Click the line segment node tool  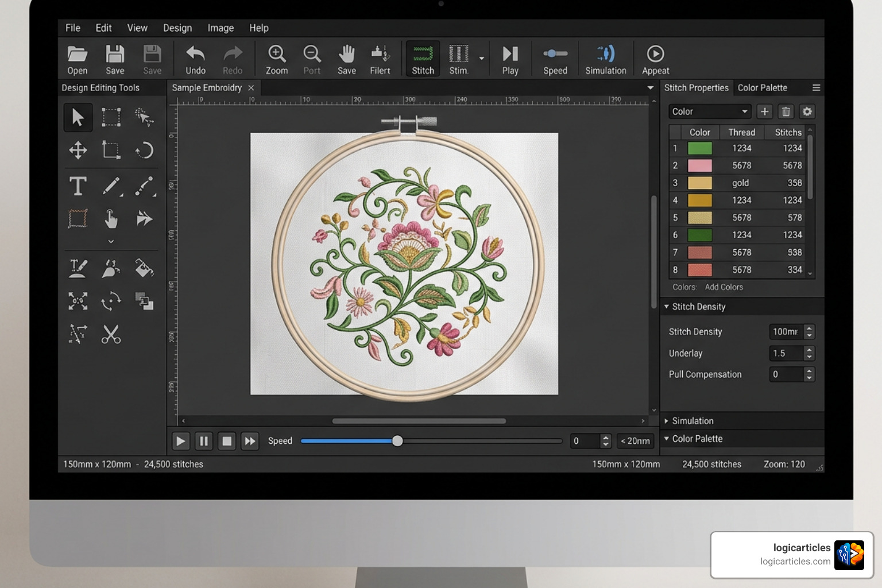pyautogui.click(x=144, y=186)
